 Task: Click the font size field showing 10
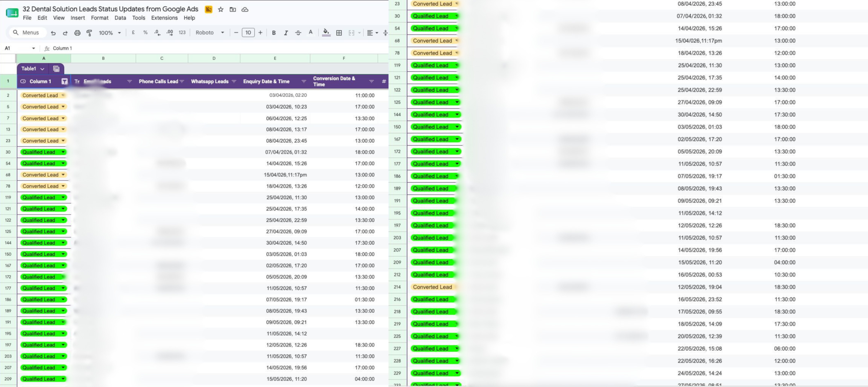[x=248, y=33]
